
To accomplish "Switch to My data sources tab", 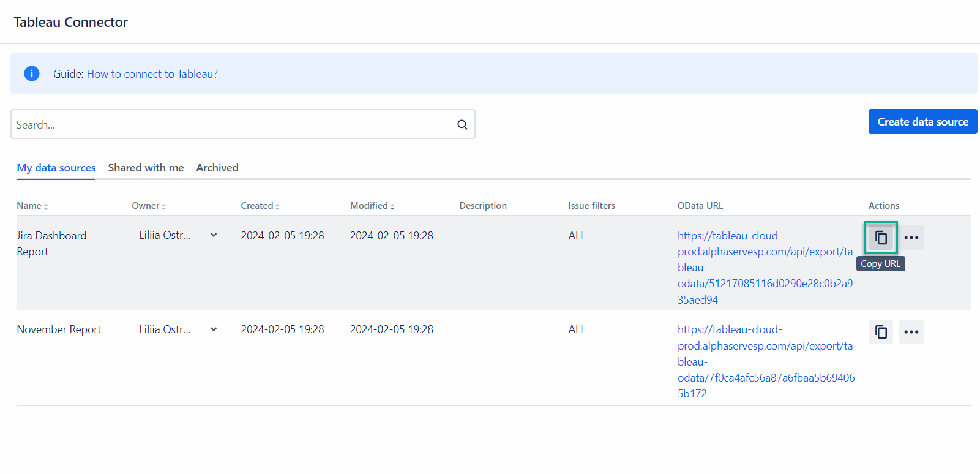I will (56, 168).
